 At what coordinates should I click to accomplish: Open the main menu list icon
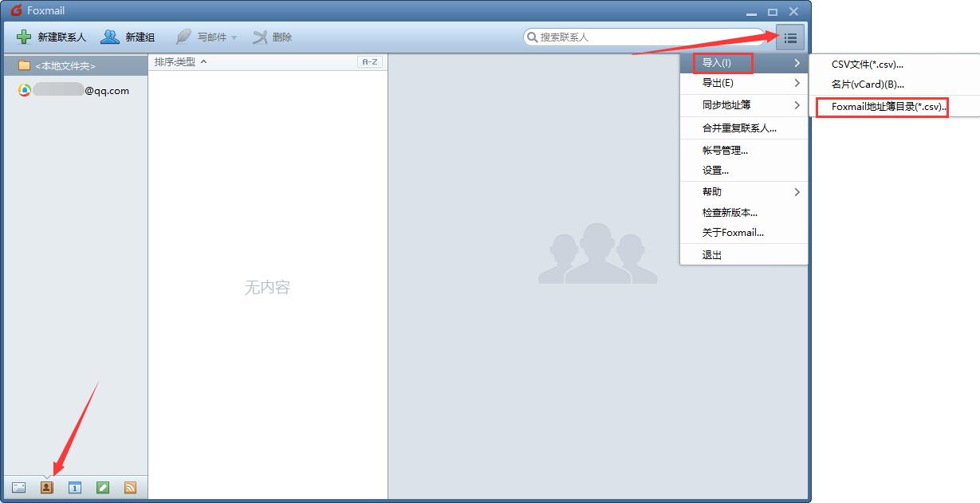tap(790, 37)
